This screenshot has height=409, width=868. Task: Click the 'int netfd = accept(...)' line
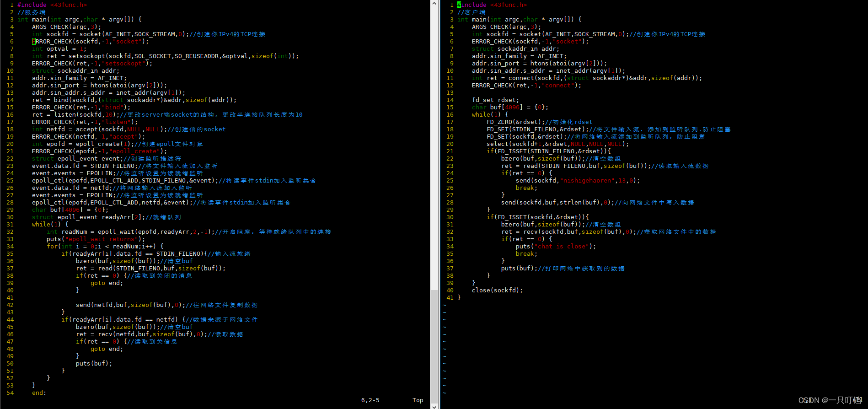click(x=129, y=129)
